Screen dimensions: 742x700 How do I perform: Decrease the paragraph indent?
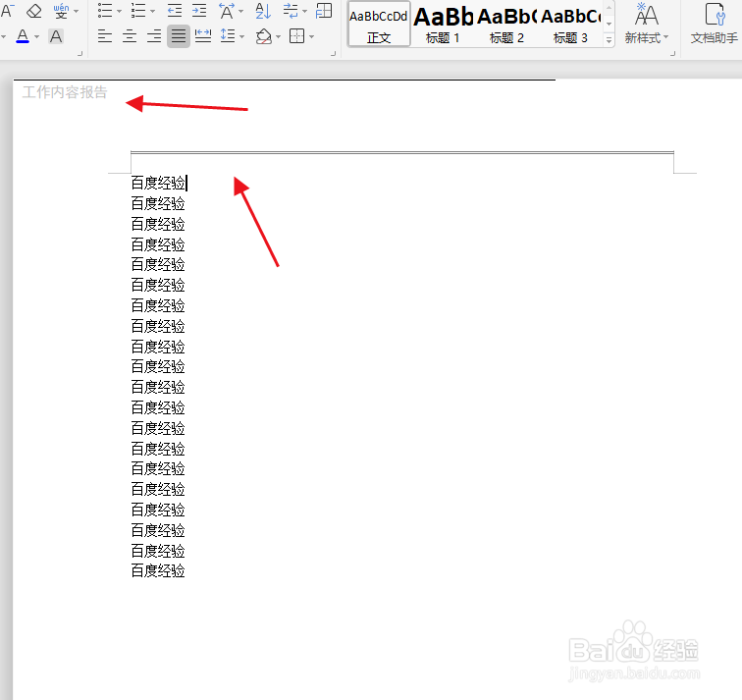pyautogui.click(x=175, y=11)
